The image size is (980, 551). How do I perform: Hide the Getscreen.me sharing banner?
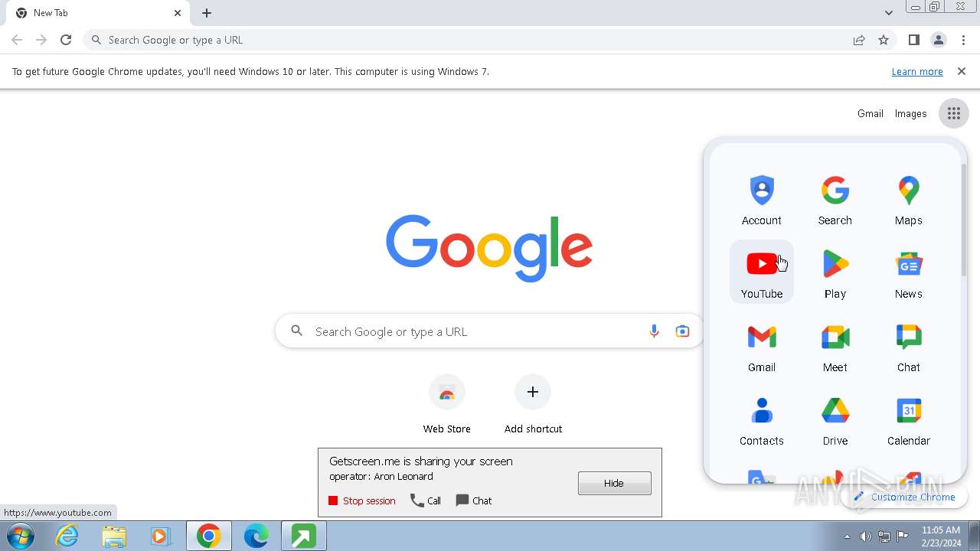pyautogui.click(x=614, y=483)
